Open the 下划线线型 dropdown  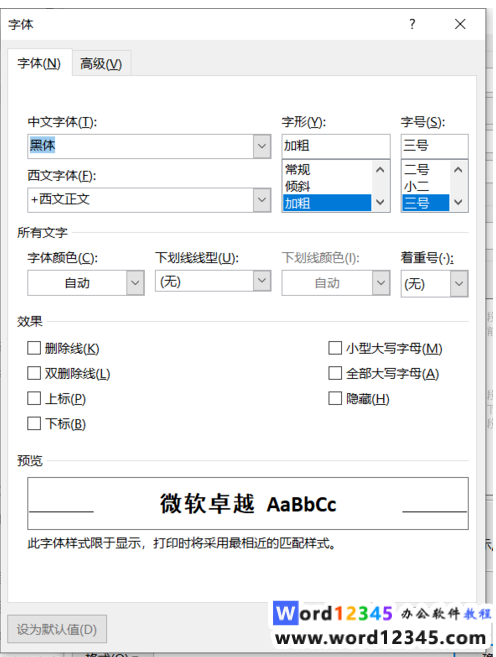(213, 281)
